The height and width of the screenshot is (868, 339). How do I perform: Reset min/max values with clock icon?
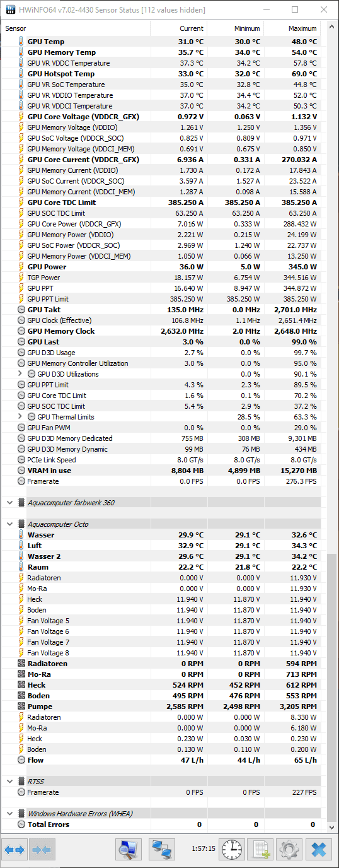coord(232,850)
